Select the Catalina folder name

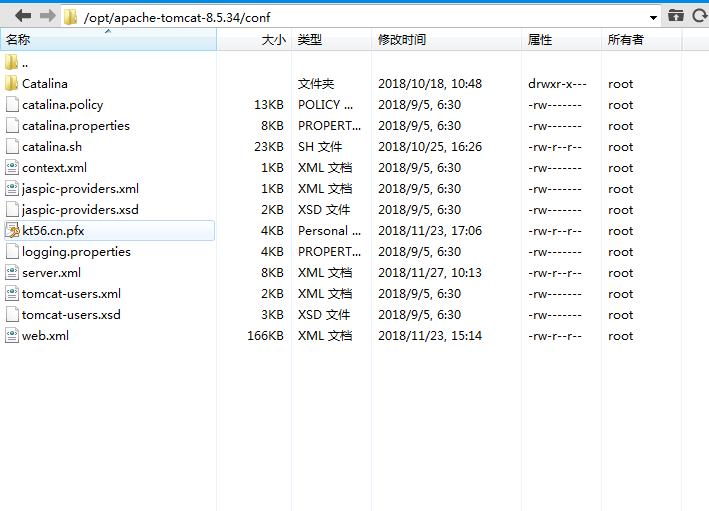(45, 84)
